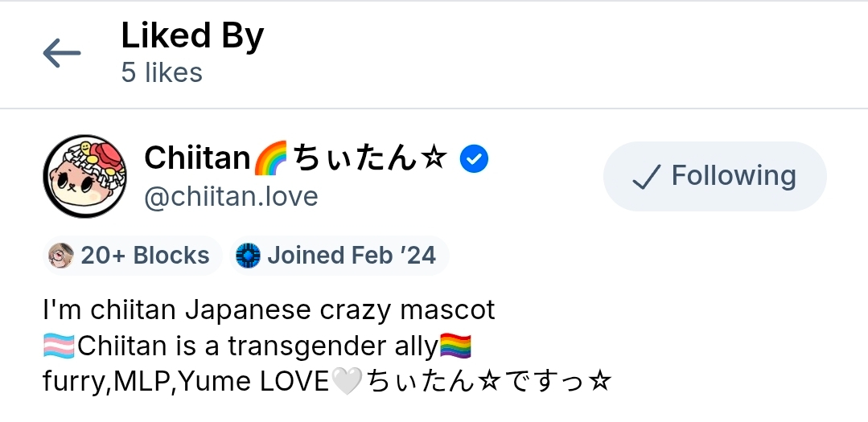Screen dimensions: 868x422
Task: Click the "Chiitan is a transgender ally" text
Action: click(257, 346)
